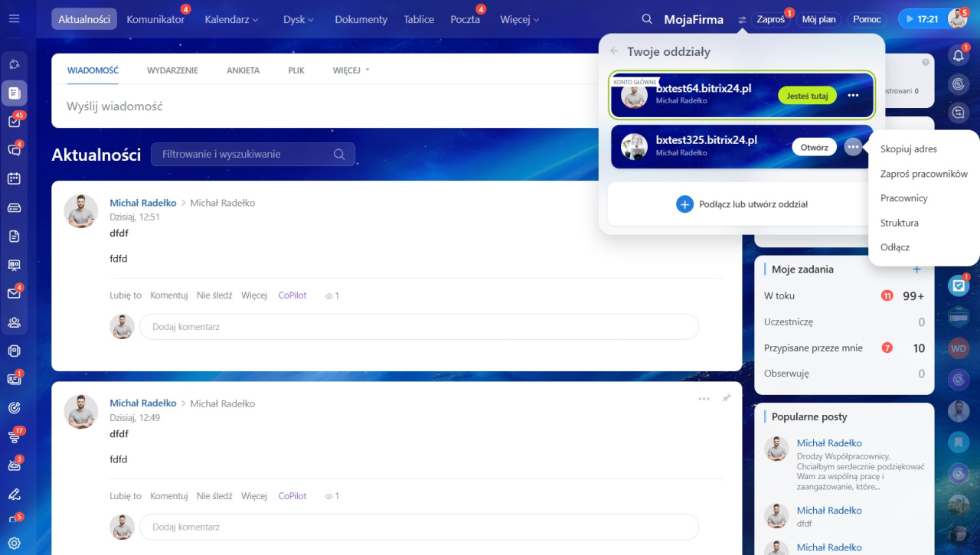The image size is (980, 555).
Task: Open settings gear icon in left sidebar
Action: (x=14, y=544)
